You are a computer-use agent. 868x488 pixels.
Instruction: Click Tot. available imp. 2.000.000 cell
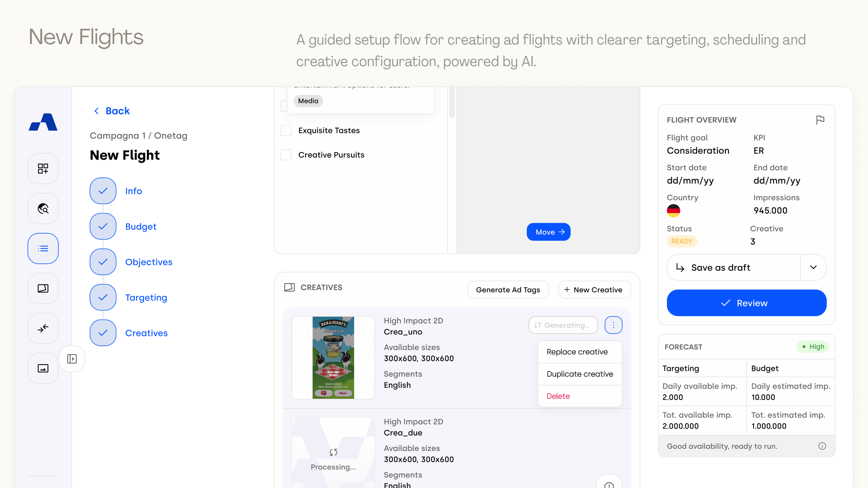(x=703, y=420)
